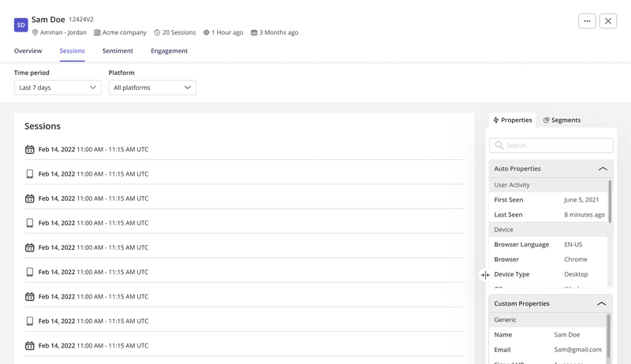Click the calendar icon beside 3 Months ago

254,33
